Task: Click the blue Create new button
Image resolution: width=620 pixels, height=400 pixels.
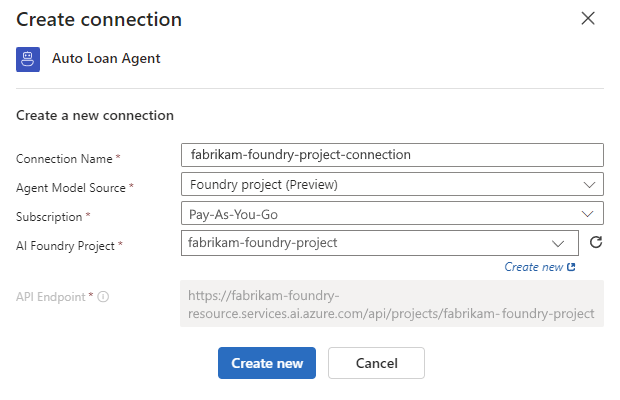Action: (267, 363)
